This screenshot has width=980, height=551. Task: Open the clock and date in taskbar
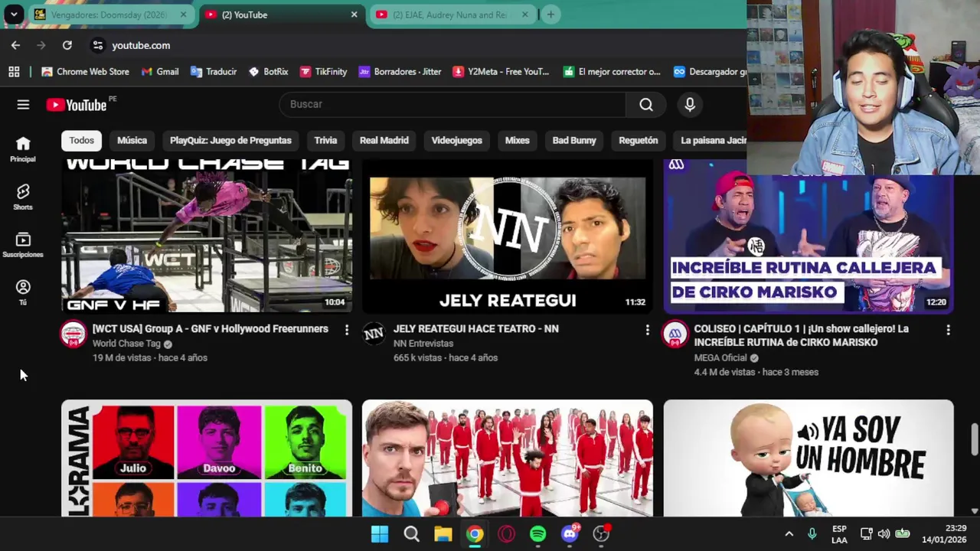[x=944, y=534]
